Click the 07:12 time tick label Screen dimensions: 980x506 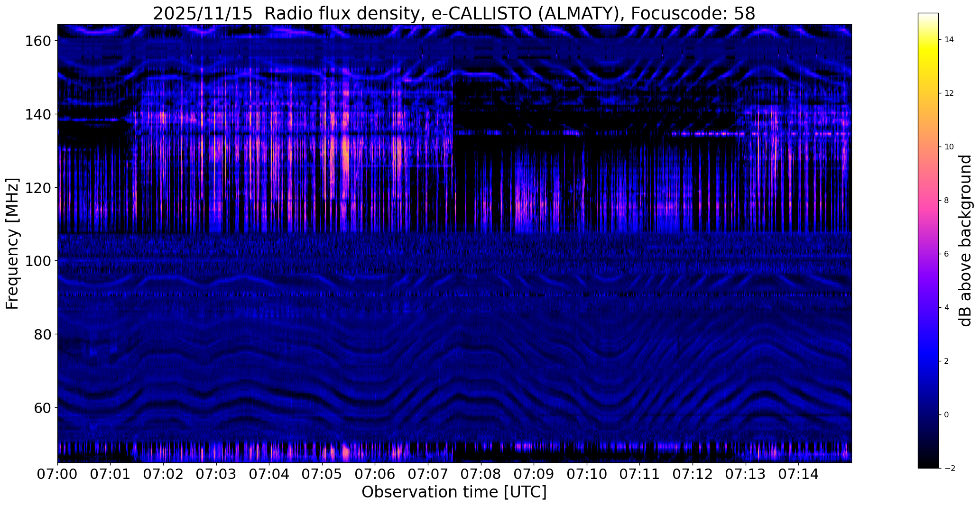693,474
